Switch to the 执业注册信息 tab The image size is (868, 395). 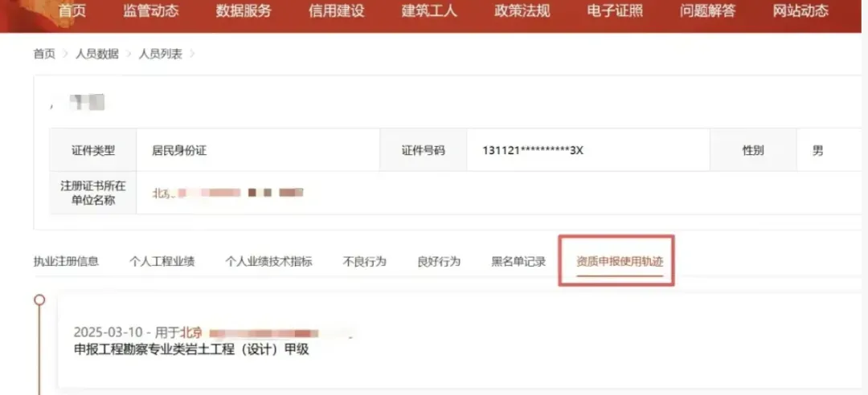67,262
